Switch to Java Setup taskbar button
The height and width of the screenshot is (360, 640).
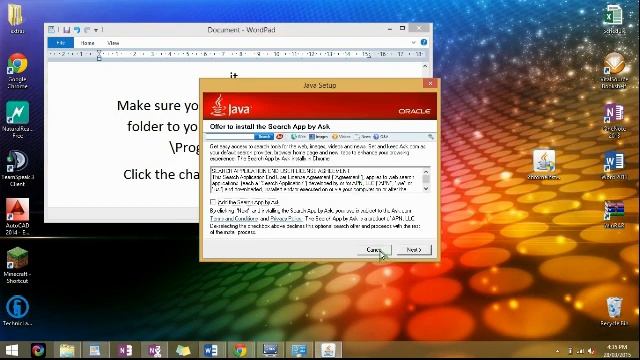[x=328, y=350]
